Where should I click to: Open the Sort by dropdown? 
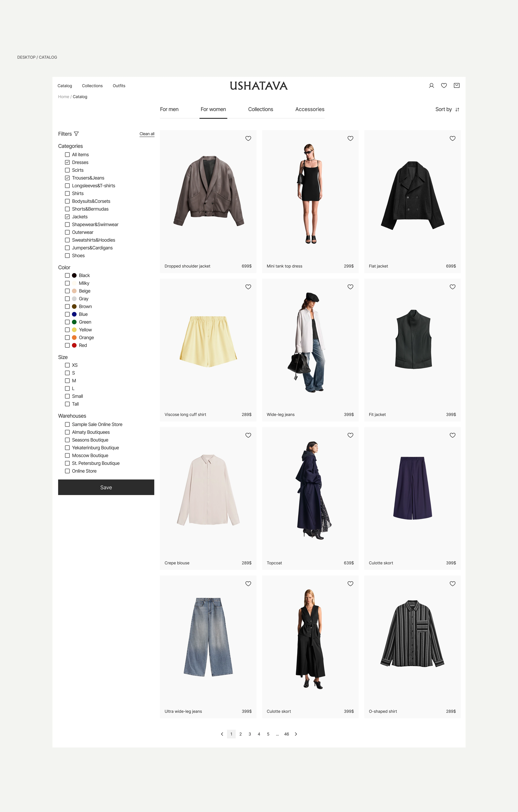[x=447, y=110]
